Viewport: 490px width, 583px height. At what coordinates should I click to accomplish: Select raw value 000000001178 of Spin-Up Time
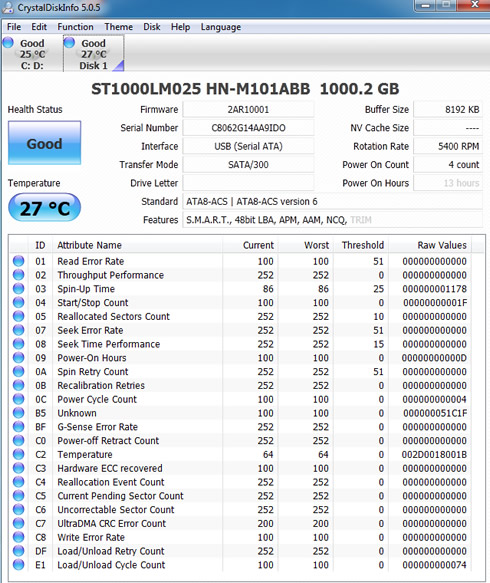[x=434, y=289]
